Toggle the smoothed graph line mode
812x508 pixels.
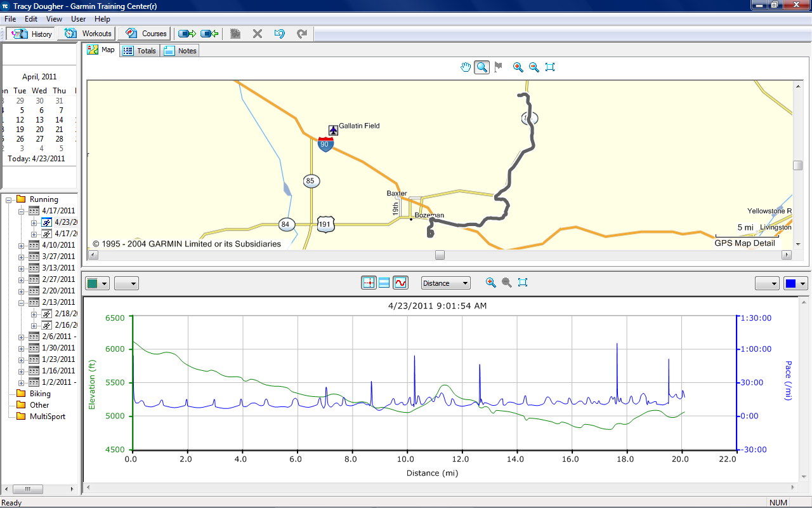tap(400, 283)
